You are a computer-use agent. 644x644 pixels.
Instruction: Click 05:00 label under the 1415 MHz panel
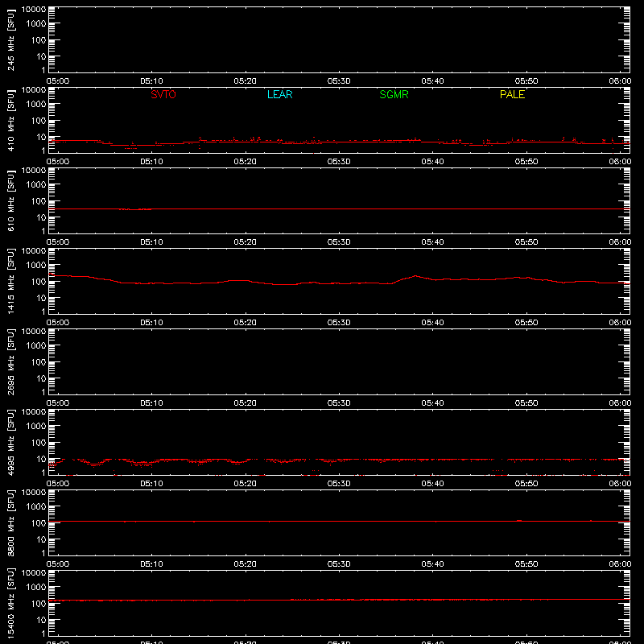pos(58,323)
